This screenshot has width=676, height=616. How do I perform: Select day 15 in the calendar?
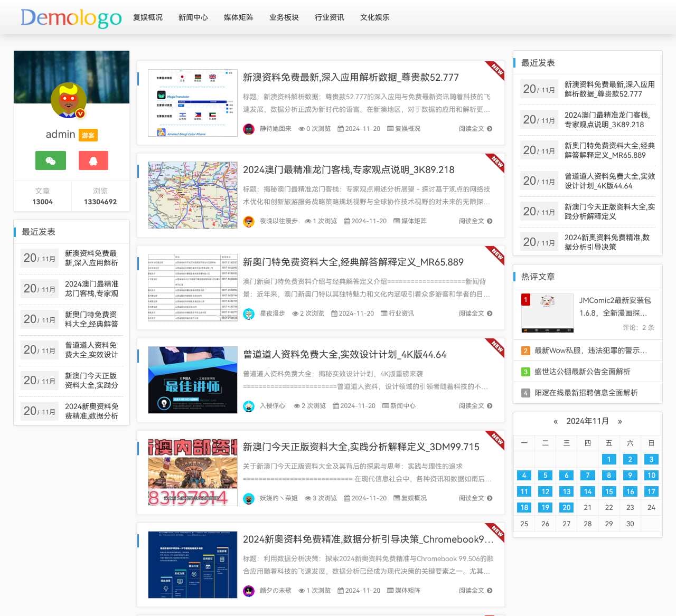(608, 491)
